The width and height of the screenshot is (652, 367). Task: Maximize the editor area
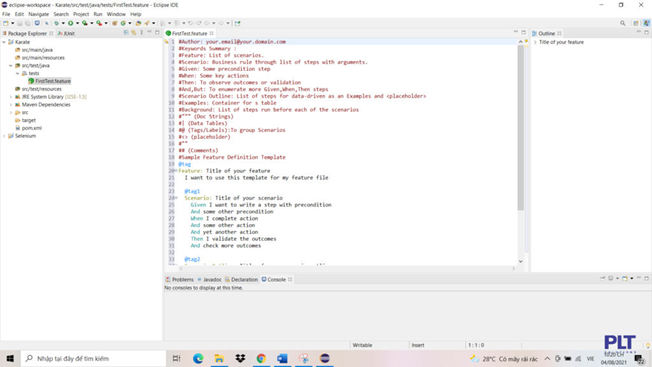[524, 32]
